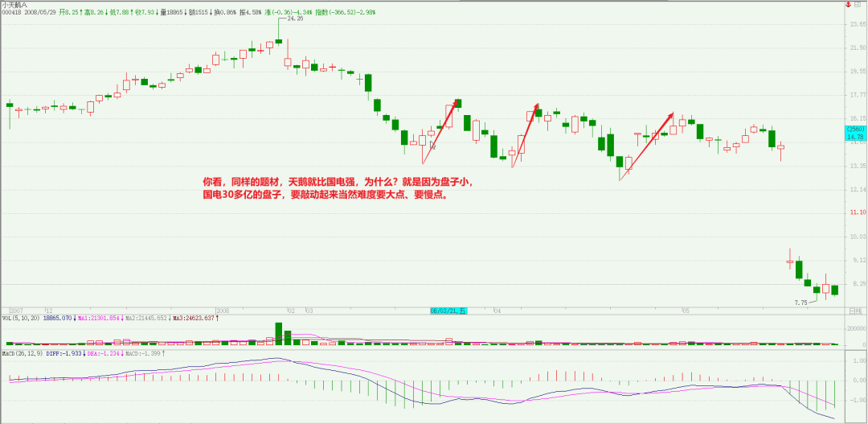Viewport: 868px width, 424px height.
Task: Click the 8.29 price axis value
Action: 860,284
